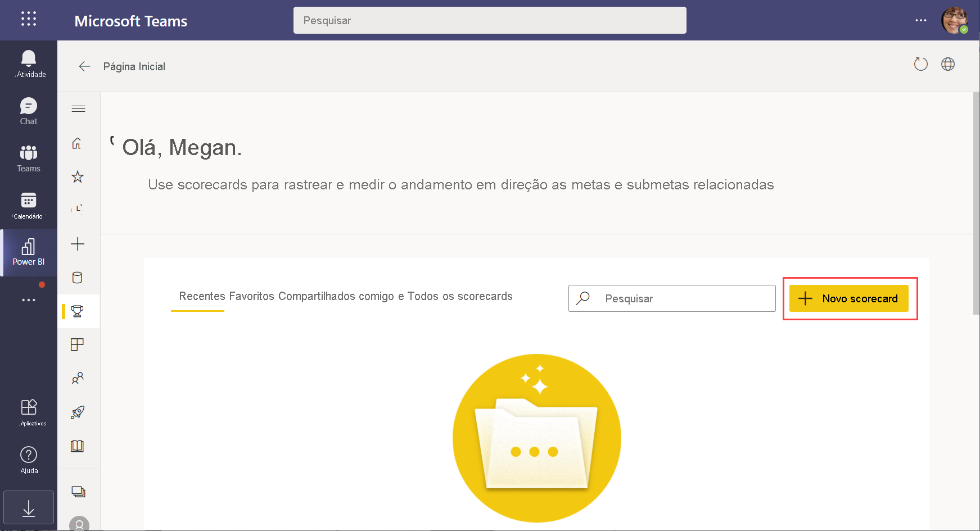The image size is (980, 531).
Task: Select the Recentes tab
Action: click(x=202, y=296)
